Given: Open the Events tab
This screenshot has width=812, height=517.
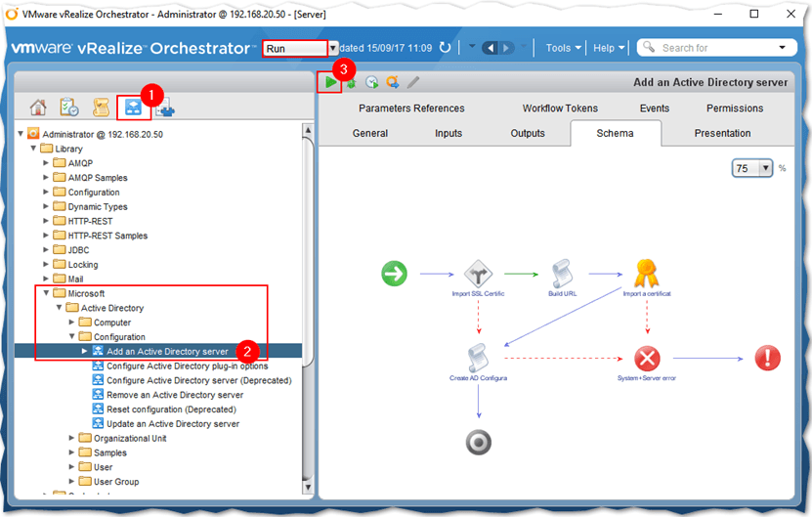Looking at the screenshot, I should [x=655, y=108].
